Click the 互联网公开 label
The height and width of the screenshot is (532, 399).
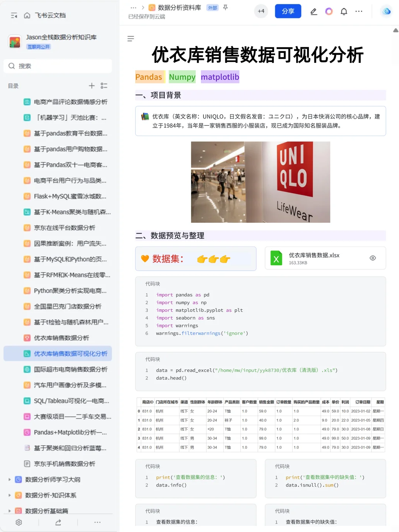[38, 47]
